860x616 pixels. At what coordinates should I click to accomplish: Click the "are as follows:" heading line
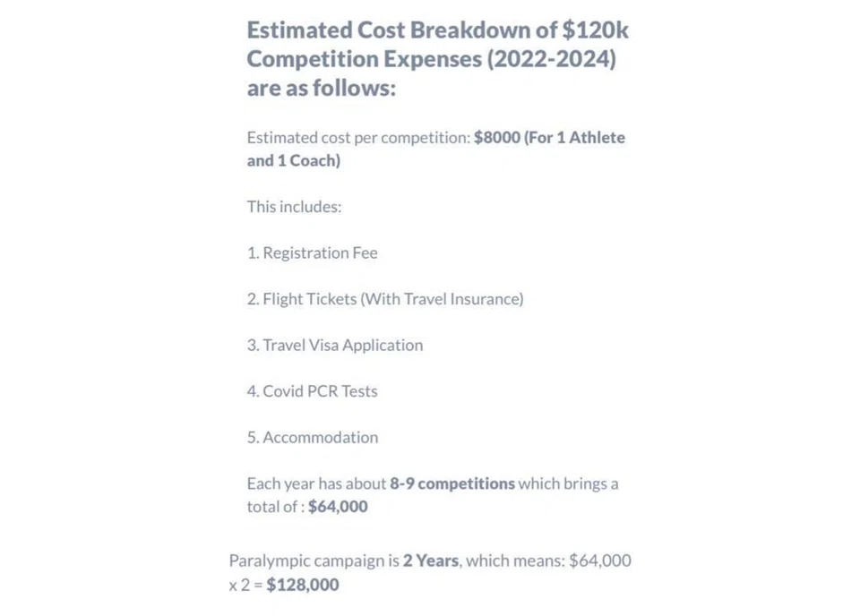321,89
